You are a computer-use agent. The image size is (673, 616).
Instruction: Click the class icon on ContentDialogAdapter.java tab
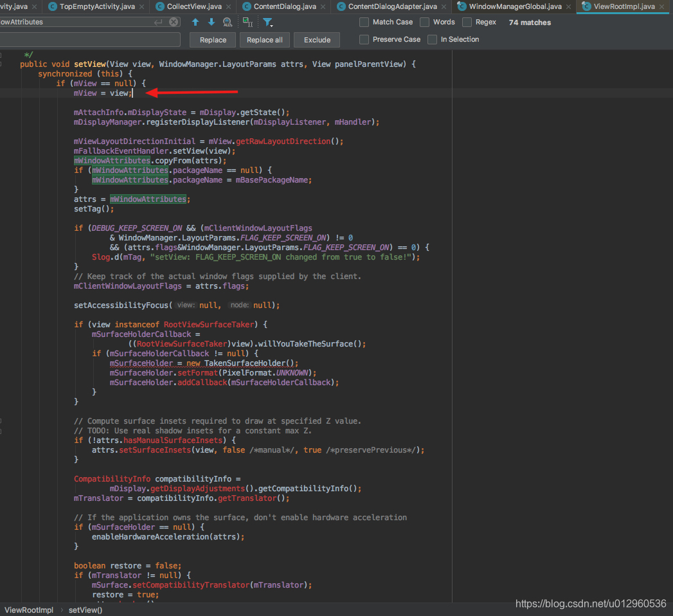[x=341, y=6]
